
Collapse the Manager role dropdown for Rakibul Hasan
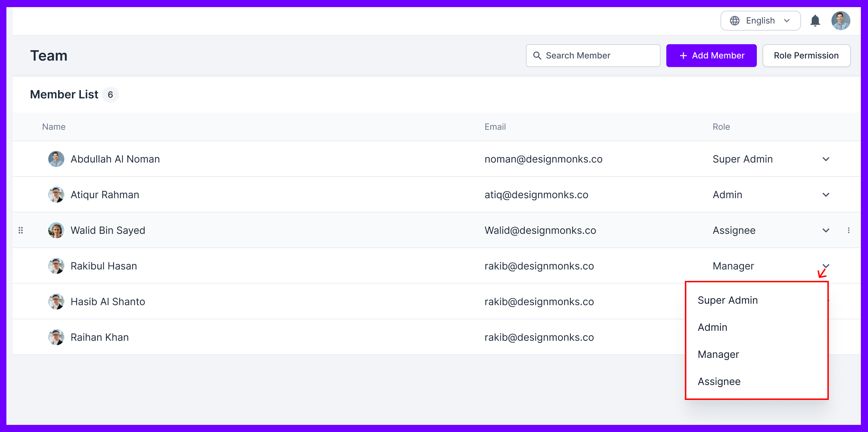tap(826, 266)
